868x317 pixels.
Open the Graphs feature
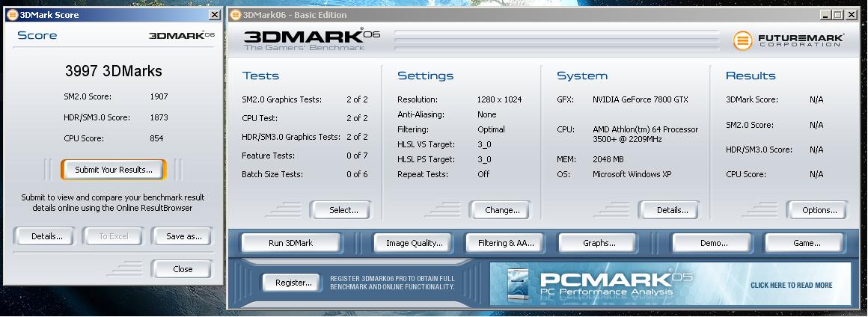point(599,243)
